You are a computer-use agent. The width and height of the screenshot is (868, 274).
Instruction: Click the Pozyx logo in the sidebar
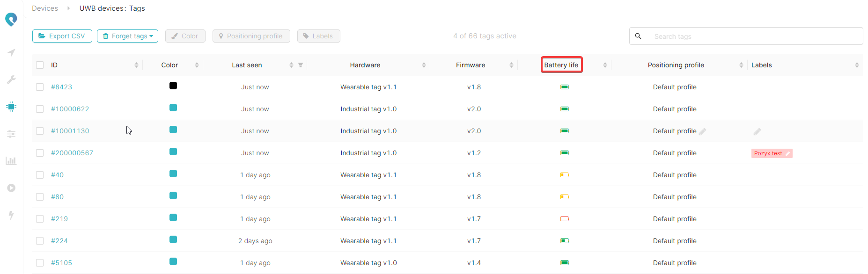tap(11, 19)
